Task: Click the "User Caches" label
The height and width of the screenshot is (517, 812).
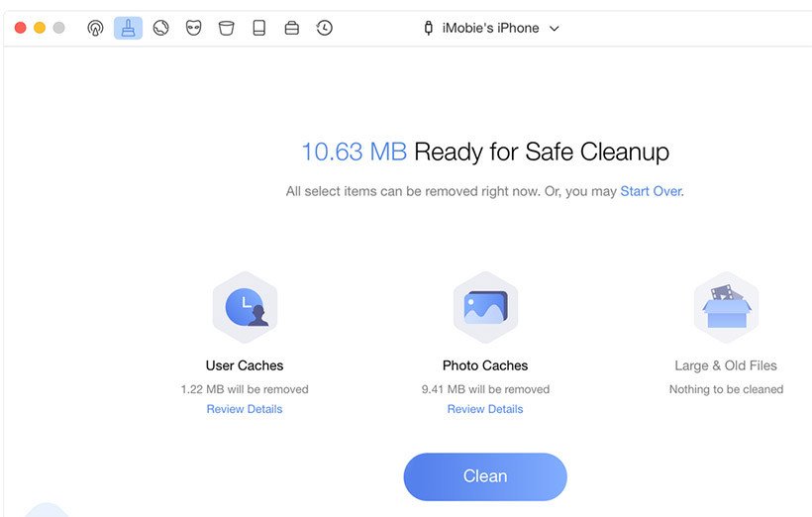Action: coord(245,365)
